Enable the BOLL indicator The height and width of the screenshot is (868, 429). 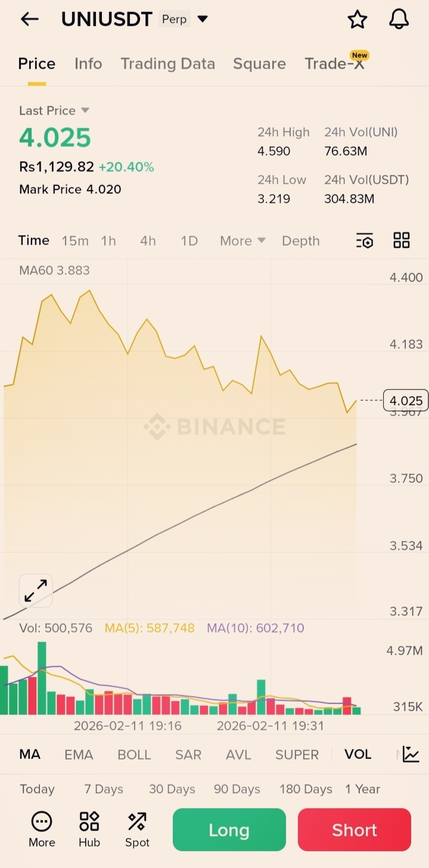point(134,755)
